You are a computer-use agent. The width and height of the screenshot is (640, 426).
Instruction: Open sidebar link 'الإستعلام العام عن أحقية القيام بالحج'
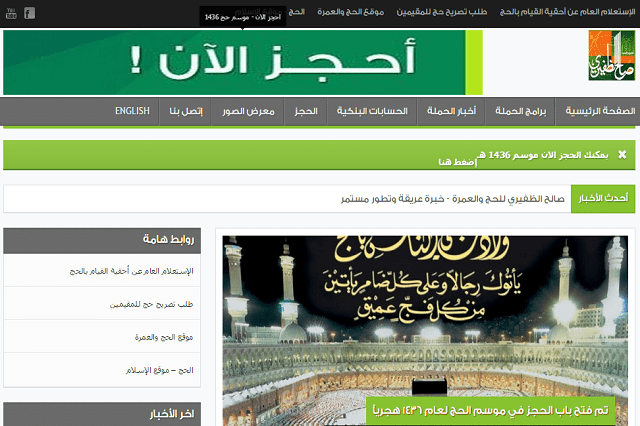click(x=131, y=271)
